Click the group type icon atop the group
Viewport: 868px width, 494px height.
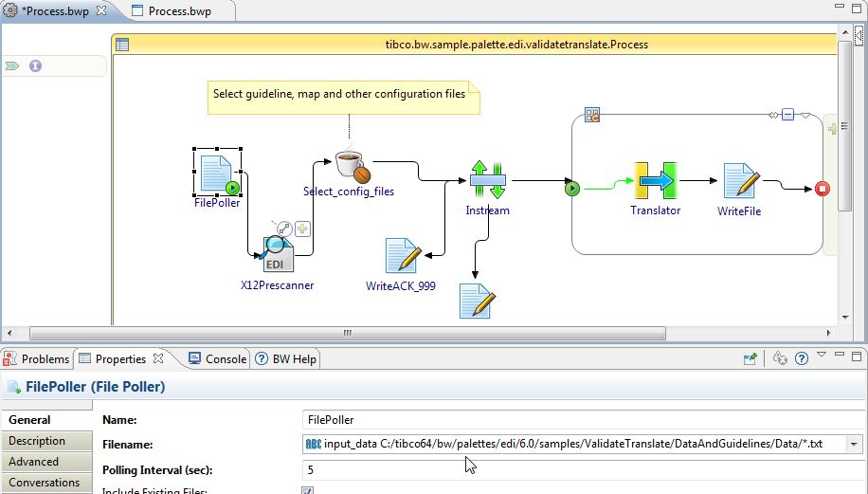pos(592,115)
